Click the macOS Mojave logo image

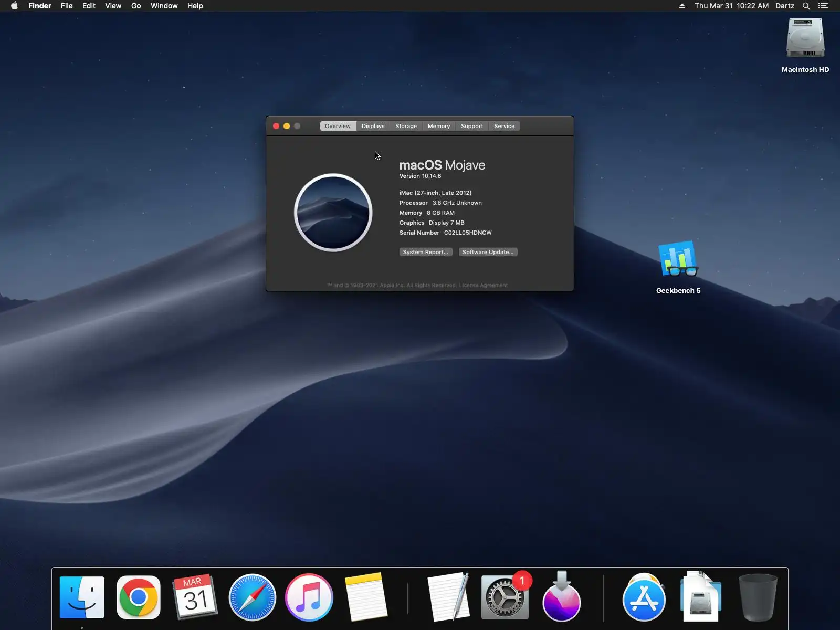pyautogui.click(x=333, y=213)
